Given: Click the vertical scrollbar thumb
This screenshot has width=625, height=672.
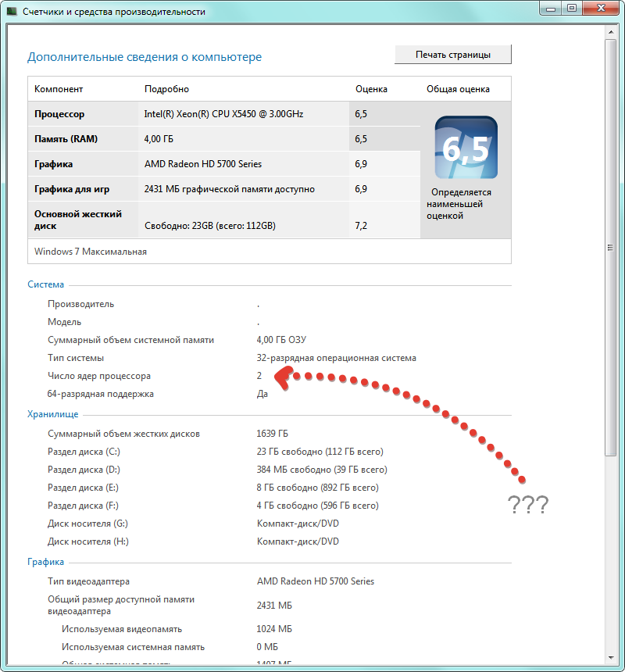Looking at the screenshot, I should tap(611, 248).
